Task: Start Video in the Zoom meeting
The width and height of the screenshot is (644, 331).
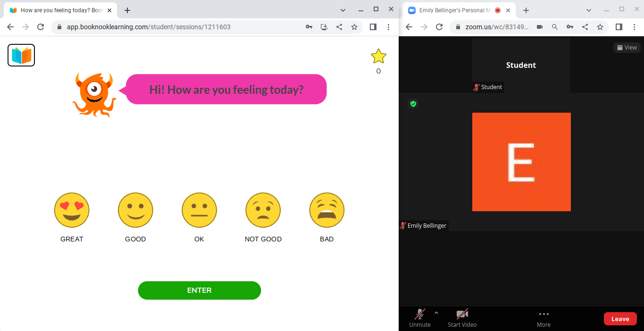Action: 462,318
